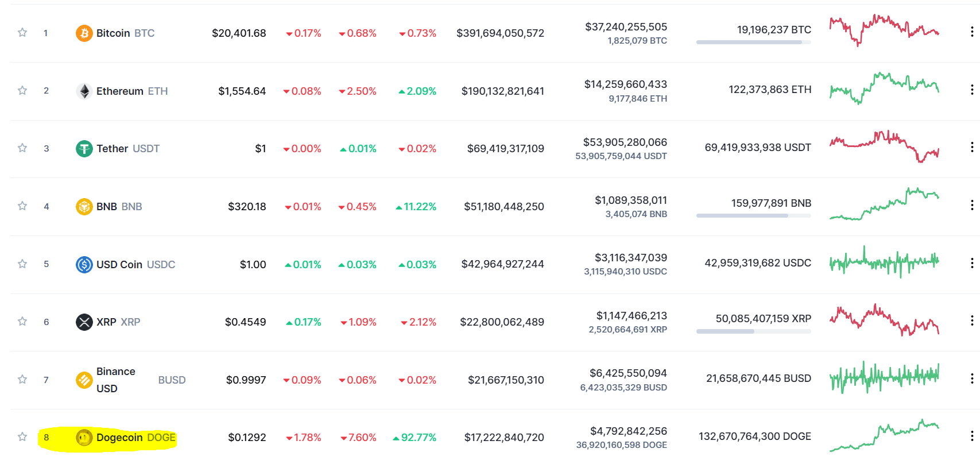Click the black XRP logo icon
The image size is (980, 460).
coord(84,322)
